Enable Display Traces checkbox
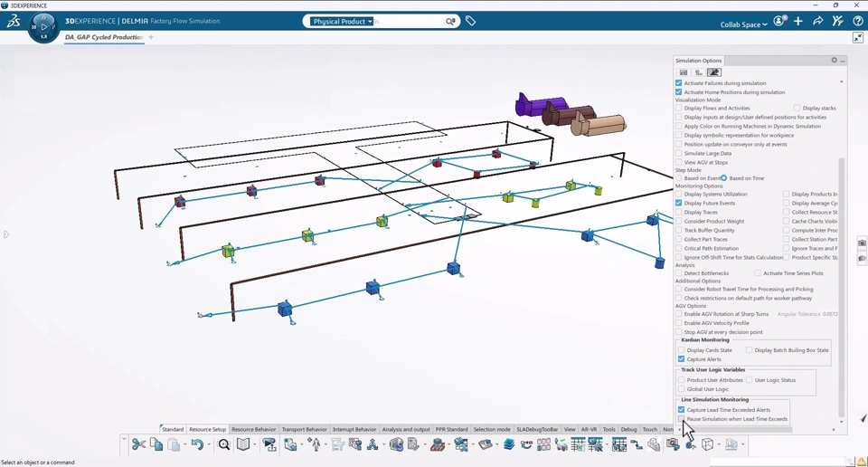This screenshot has width=868, height=467. (679, 212)
